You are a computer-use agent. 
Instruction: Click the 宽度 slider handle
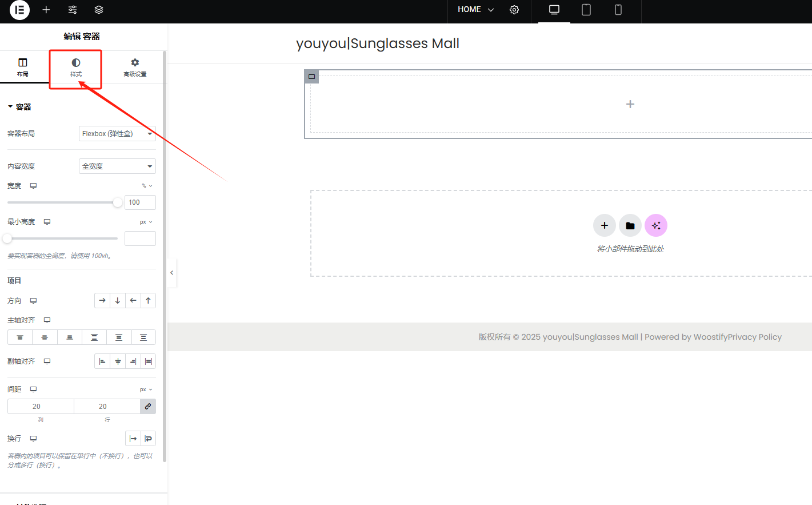pos(118,202)
